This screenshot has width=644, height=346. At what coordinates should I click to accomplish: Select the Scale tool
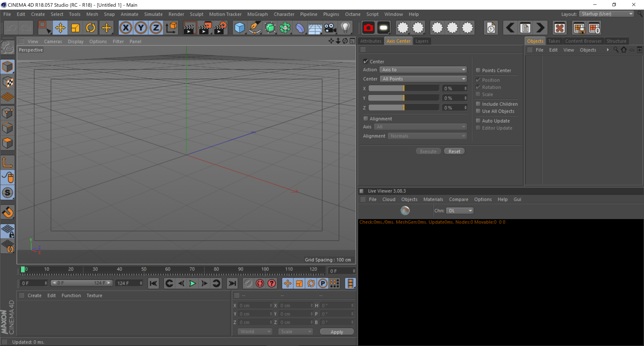(x=75, y=28)
